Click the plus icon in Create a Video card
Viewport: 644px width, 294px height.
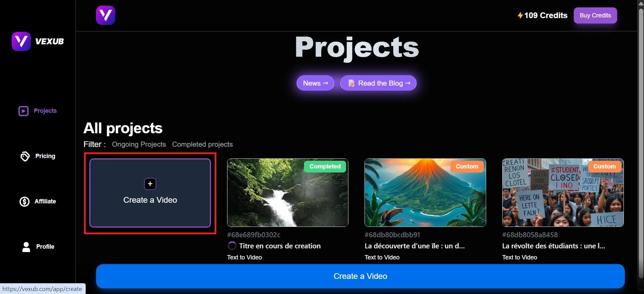150,184
